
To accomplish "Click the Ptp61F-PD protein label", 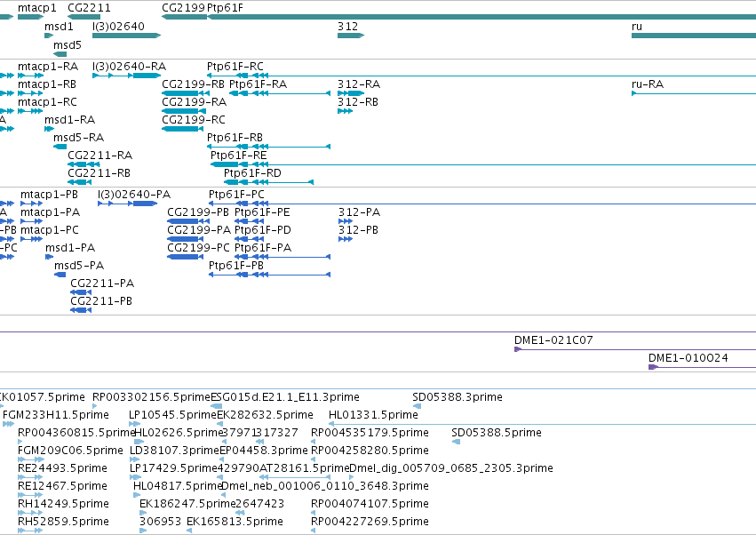I will 262,230.
